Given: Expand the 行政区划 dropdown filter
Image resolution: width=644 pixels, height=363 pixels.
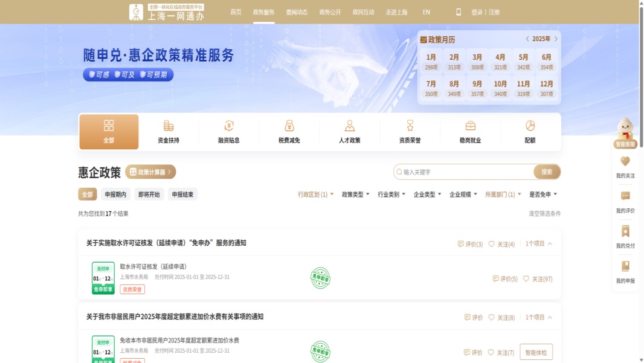Looking at the screenshot, I should click(315, 194).
